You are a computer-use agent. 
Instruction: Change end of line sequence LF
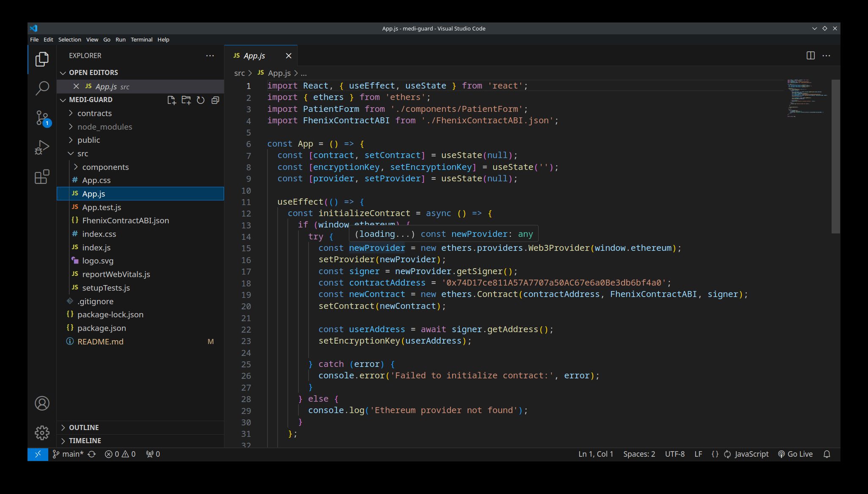pos(698,454)
